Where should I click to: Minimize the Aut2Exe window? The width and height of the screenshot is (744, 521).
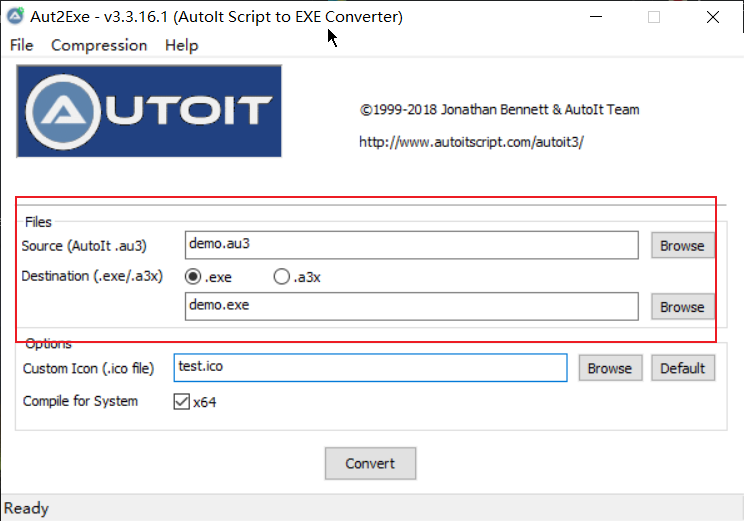pos(596,17)
